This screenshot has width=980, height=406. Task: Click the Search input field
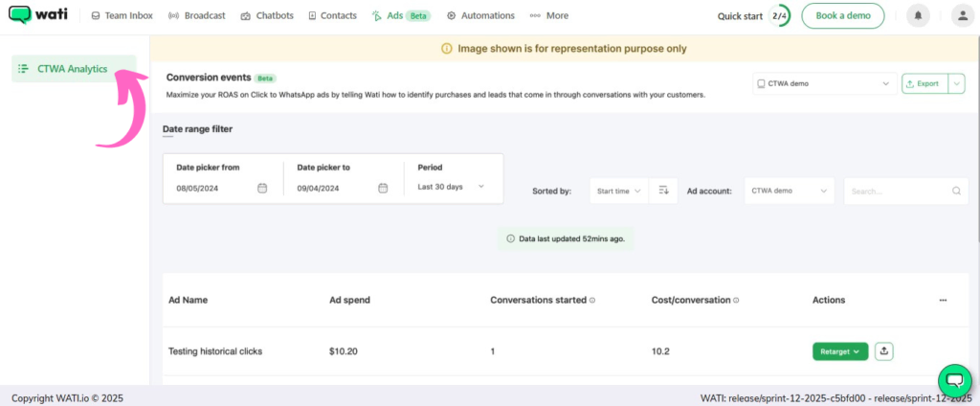[x=900, y=192]
